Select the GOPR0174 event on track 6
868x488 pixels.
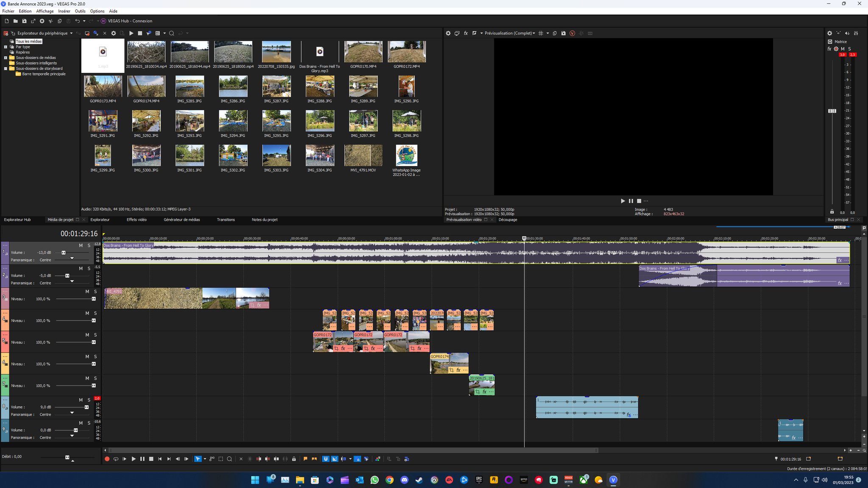pos(449,363)
